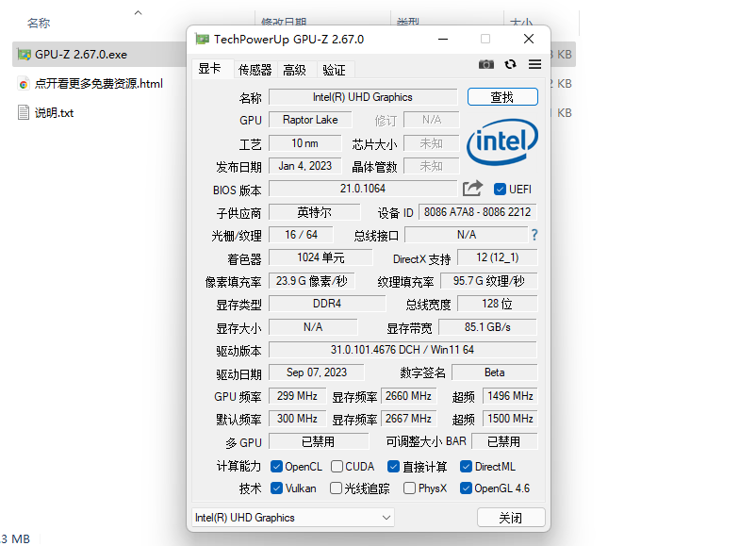Image resolution: width=756 pixels, height=546 pixels.
Task: Select file 点开看更多免费资源.html
Action: 99,84
